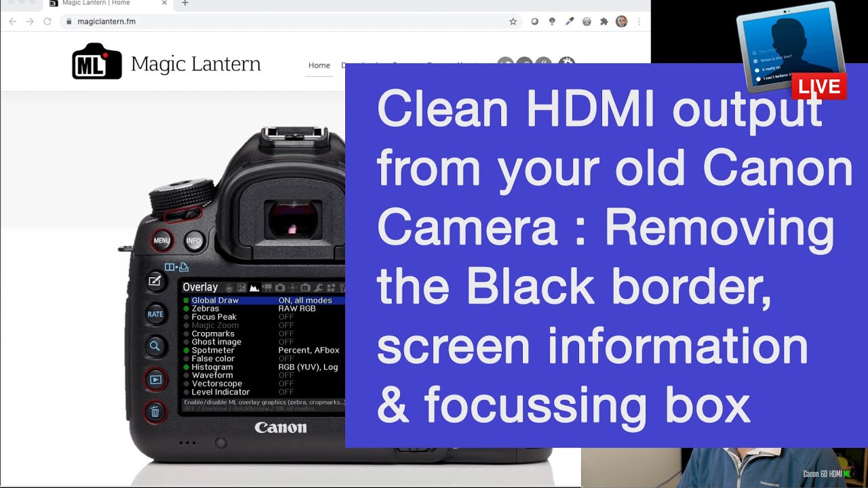This screenshot has width=868, height=488.
Task: Click the padlock site info icon
Action: click(68, 22)
